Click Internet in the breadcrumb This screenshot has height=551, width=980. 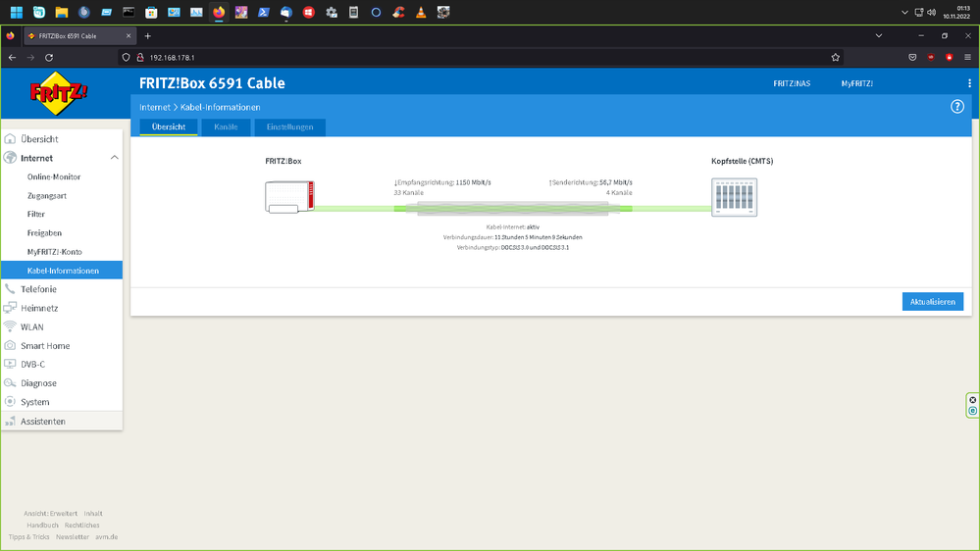click(154, 108)
